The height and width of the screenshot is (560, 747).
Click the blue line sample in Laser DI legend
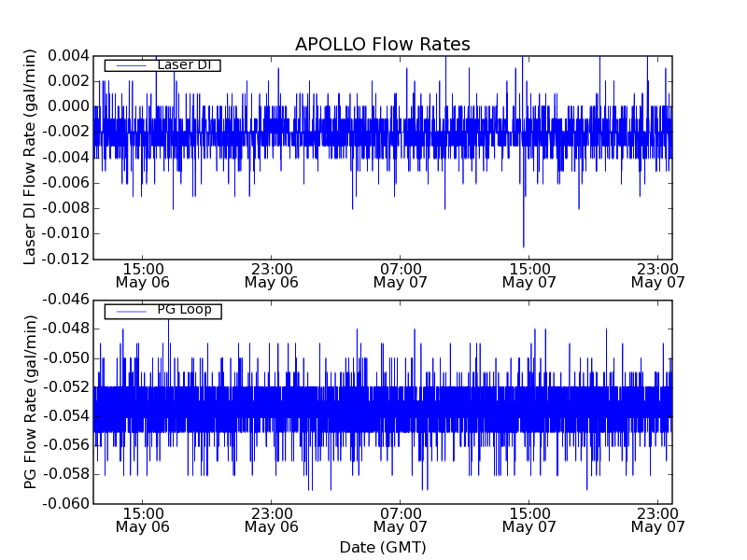coord(129,65)
